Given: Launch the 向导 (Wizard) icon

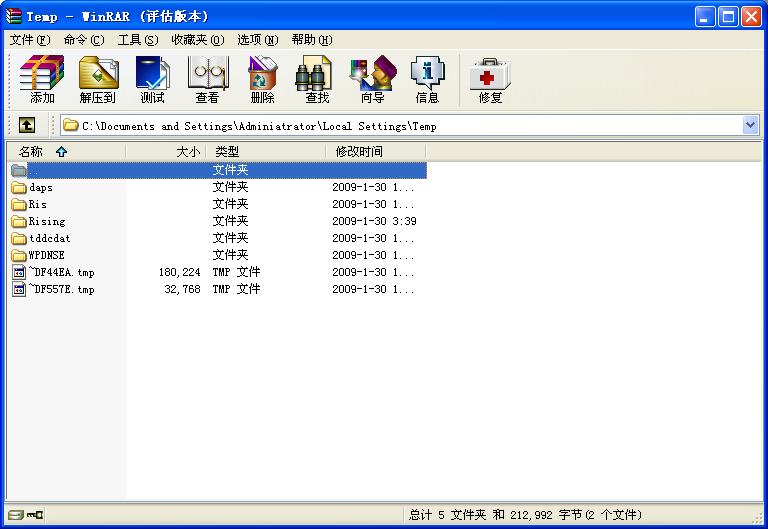Looking at the screenshot, I should 372,73.
